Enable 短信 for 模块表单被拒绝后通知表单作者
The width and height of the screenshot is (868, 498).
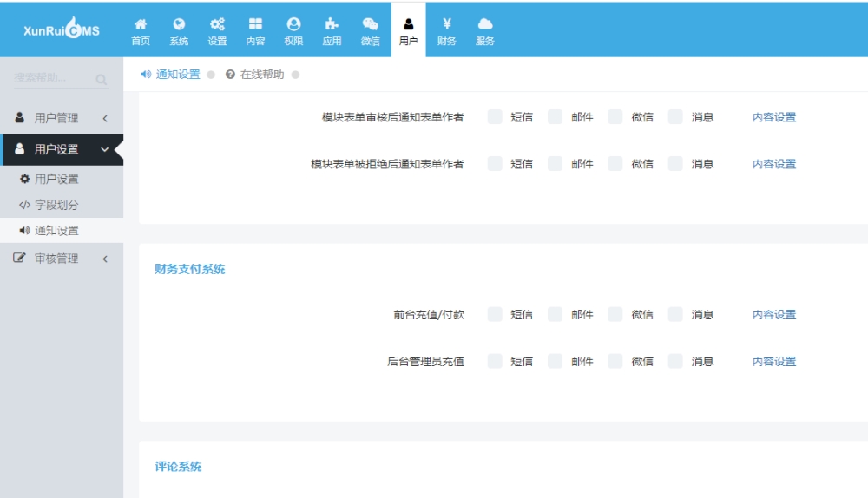pyautogui.click(x=495, y=164)
